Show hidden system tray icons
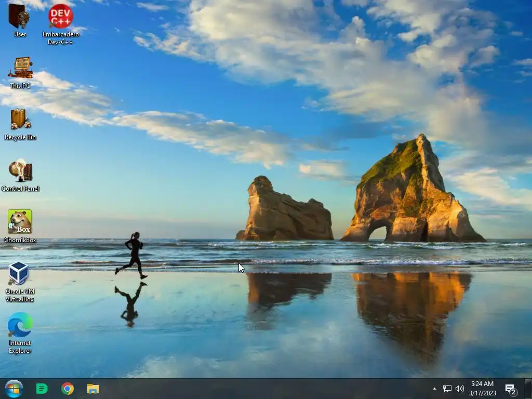Screen dimensions: 532x399 tap(434, 389)
